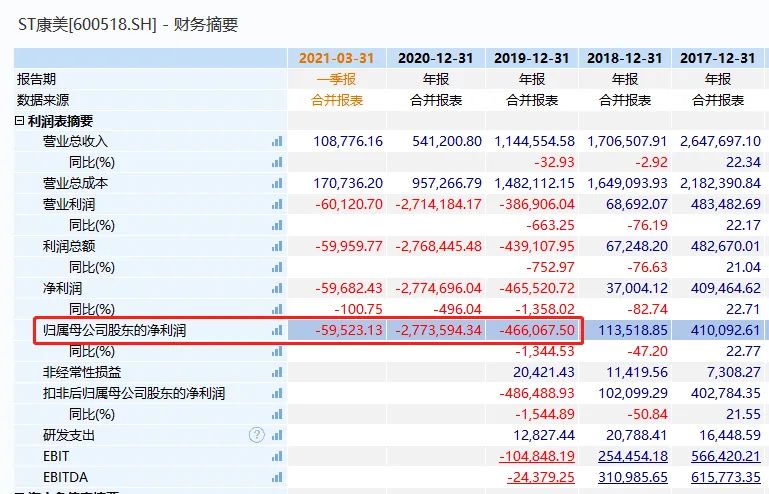The height and width of the screenshot is (494, 769).
Task: Click chart icon next to 净利润
Action: tap(277, 288)
